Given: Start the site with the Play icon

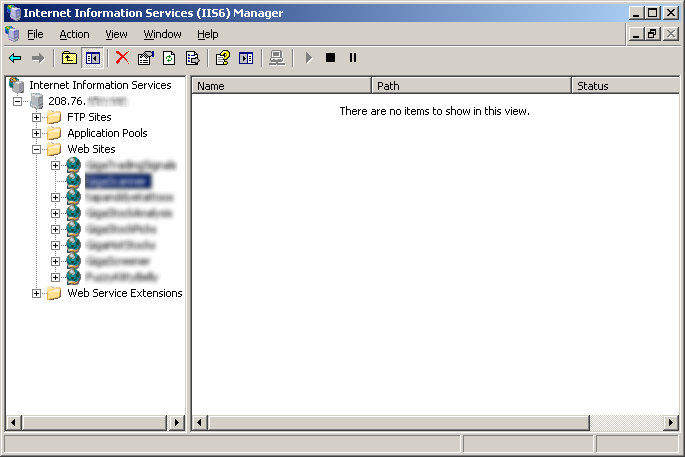Looking at the screenshot, I should click(x=309, y=58).
